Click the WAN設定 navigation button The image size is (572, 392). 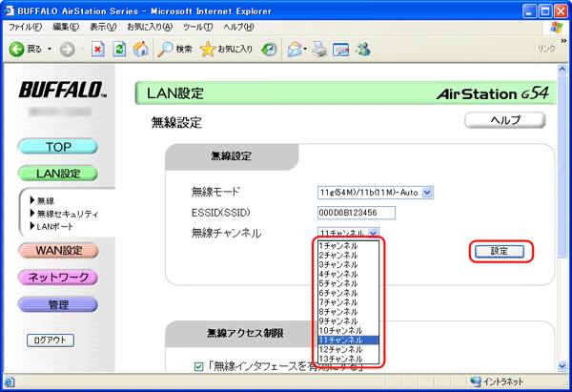[58, 251]
